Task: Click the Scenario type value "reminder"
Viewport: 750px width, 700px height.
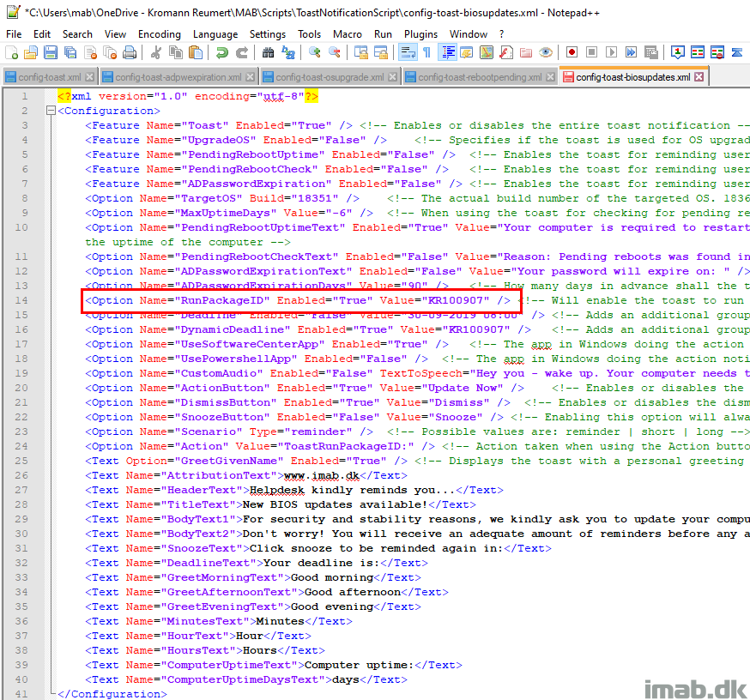Action: click(x=318, y=431)
